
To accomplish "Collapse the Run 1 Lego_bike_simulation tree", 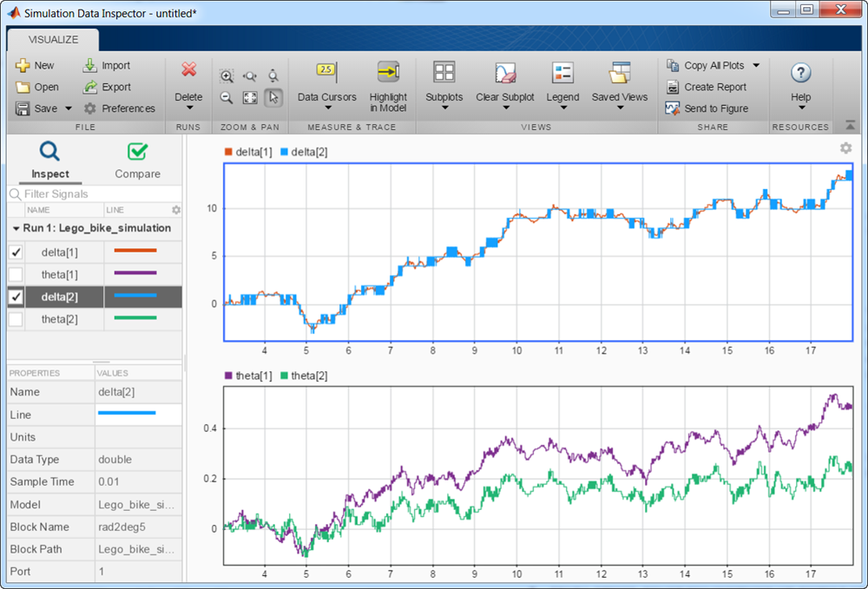I will point(17,228).
